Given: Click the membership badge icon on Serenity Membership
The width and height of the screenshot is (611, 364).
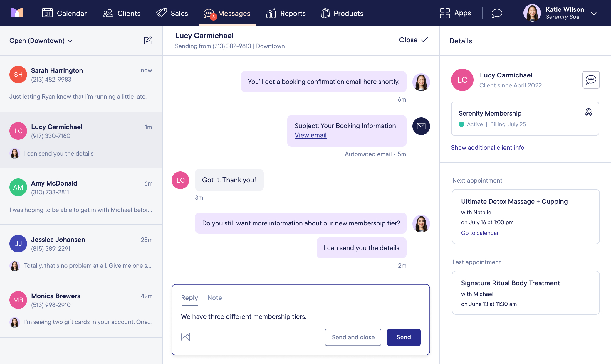Looking at the screenshot, I should 588,112.
